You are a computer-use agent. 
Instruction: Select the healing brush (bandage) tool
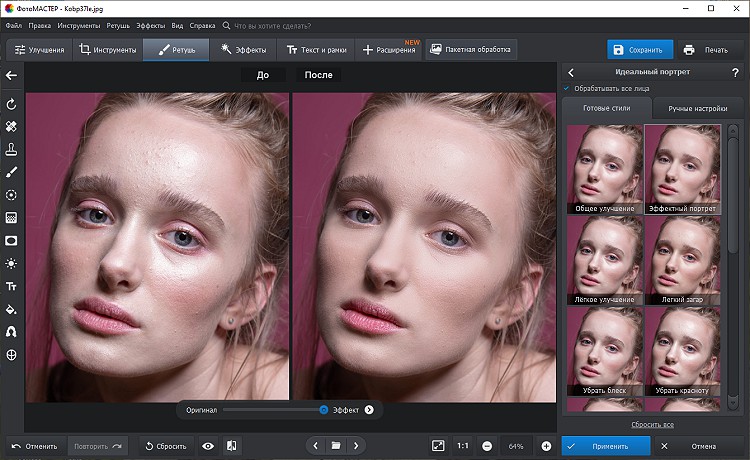[x=11, y=127]
